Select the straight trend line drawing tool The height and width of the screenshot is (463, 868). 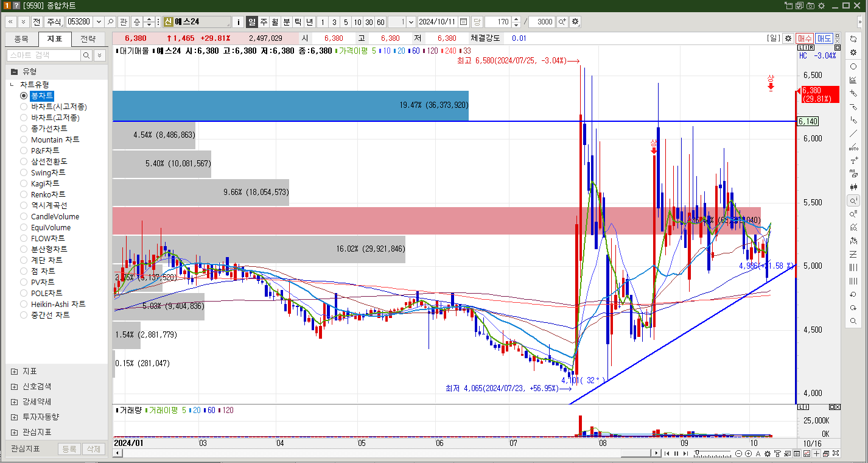point(853,133)
